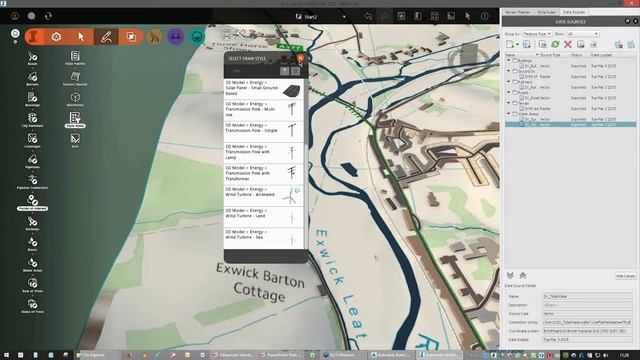
Task: Open the purple bridge design tools icon
Action: 176,37
